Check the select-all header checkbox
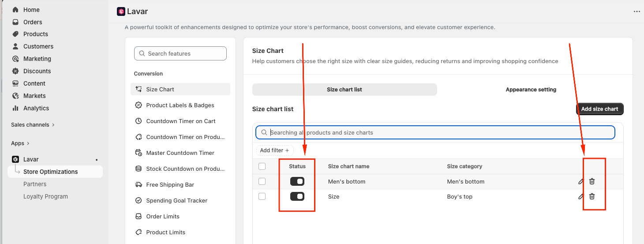This screenshot has width=644, height=244. coord(262,166)
